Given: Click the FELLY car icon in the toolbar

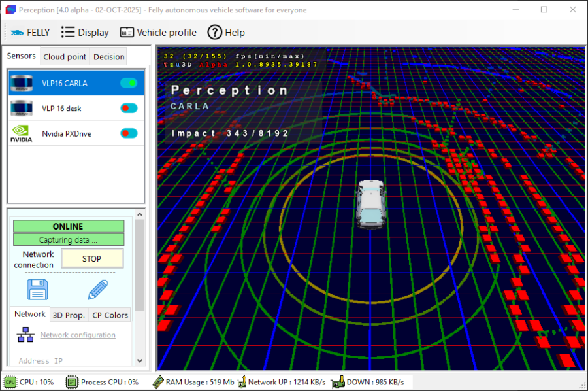Looking at the screenshot, I should coord(17,33).
